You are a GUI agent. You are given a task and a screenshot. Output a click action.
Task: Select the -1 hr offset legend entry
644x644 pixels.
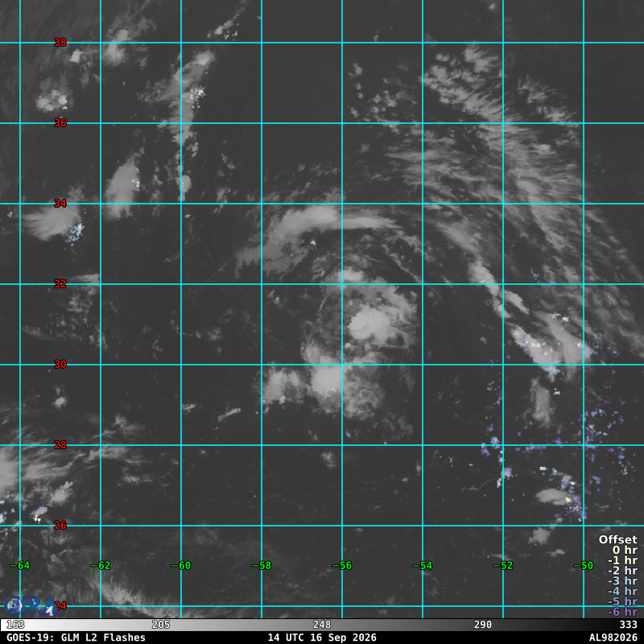click(622, 560)
